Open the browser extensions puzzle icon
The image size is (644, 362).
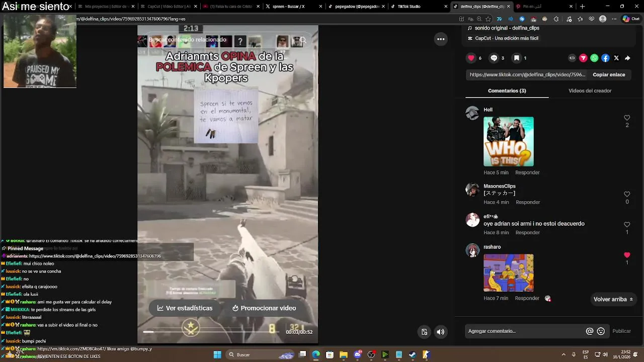click(556, 19)
